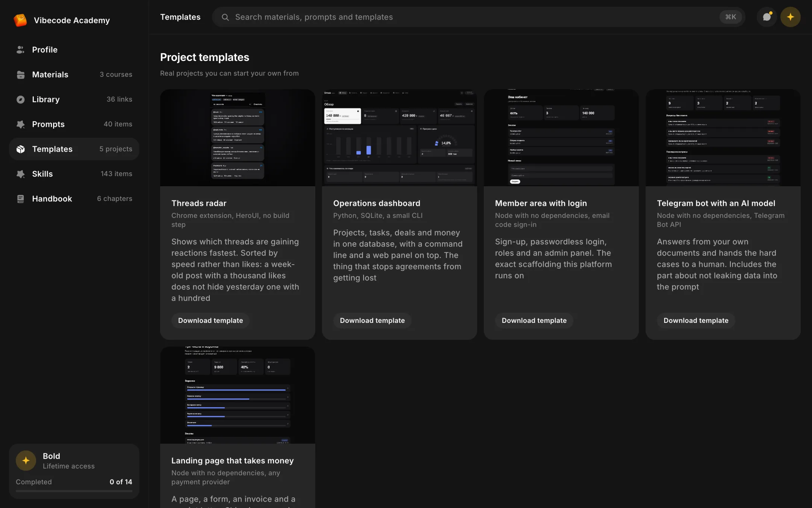The image size is (812, 508).
Task: Select Skills in the sidebar
Action: tap(74, 174)
